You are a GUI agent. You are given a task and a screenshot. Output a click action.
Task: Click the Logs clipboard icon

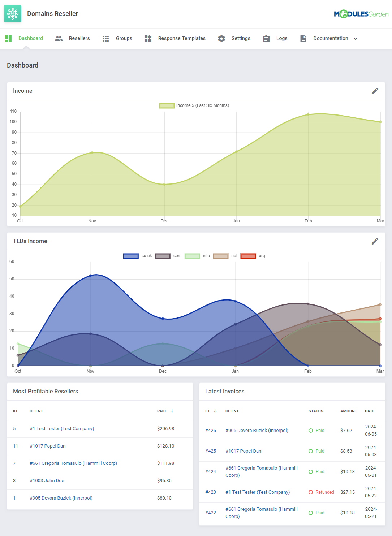pos(266,39)
